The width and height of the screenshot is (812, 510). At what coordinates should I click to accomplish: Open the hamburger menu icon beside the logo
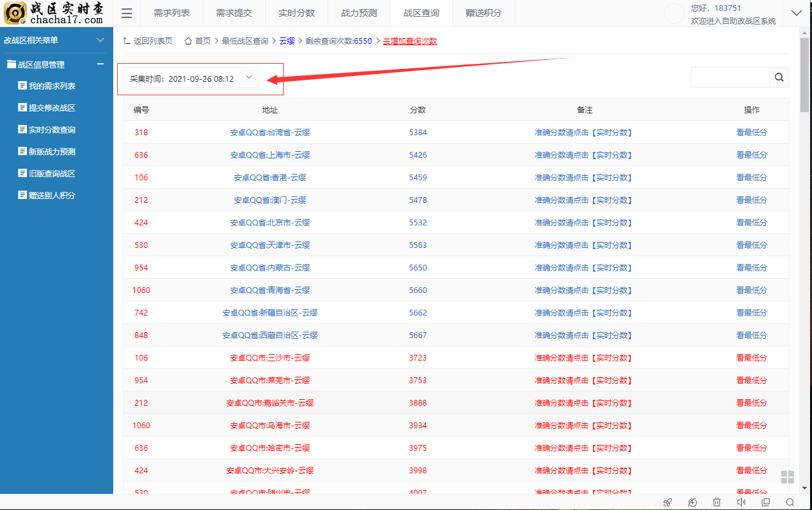126,13
